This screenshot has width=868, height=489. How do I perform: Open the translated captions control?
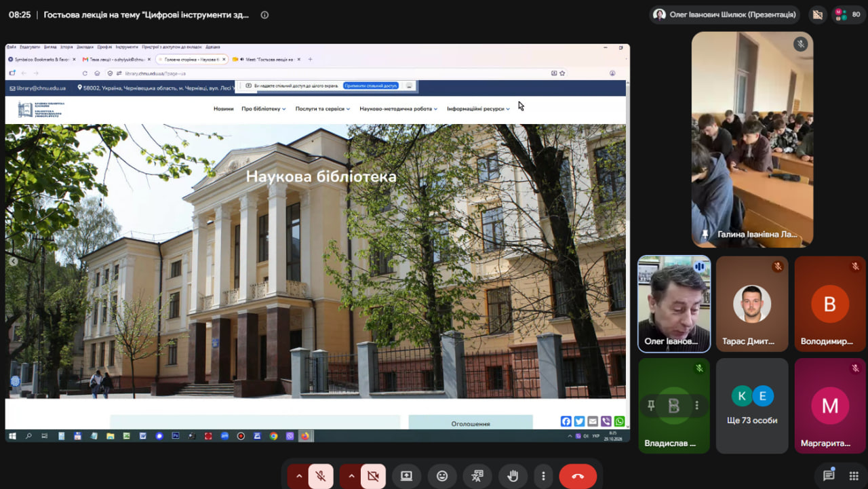coord(477,476)
